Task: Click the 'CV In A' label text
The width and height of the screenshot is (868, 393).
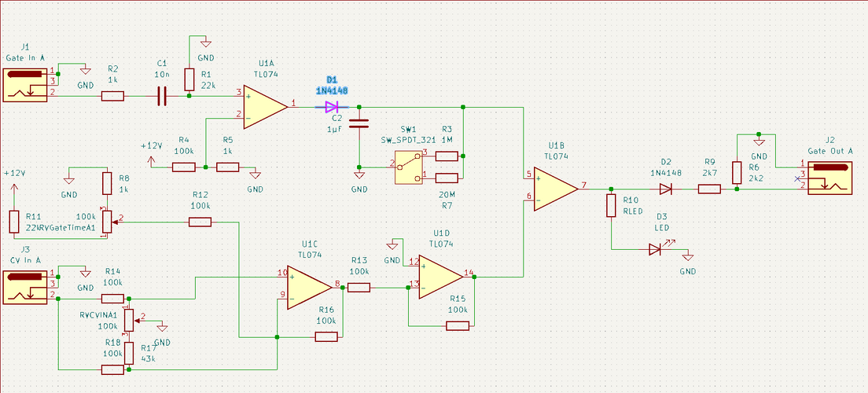Action: point(25,260)
